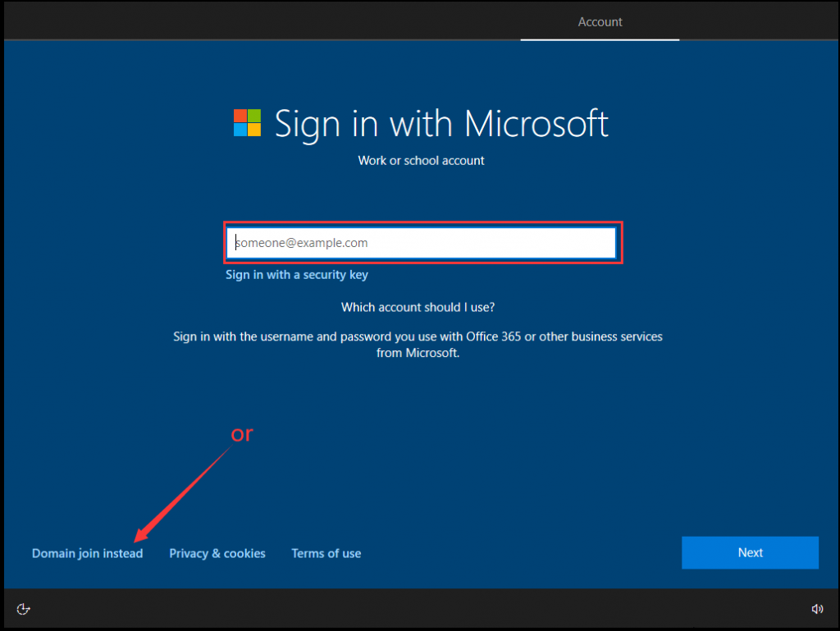Click the 'Work or school account' subtitle
The image size is (840, 631).
(x=421, y=161)
